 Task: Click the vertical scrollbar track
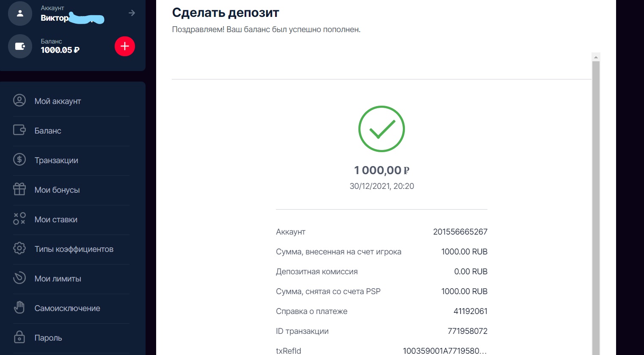[x=596, y=208]
